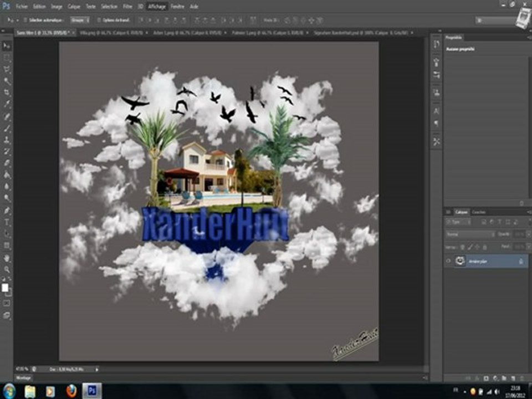Open the Groupe auto-select dropdown
The image size is (532, 399).
[80, 21]
